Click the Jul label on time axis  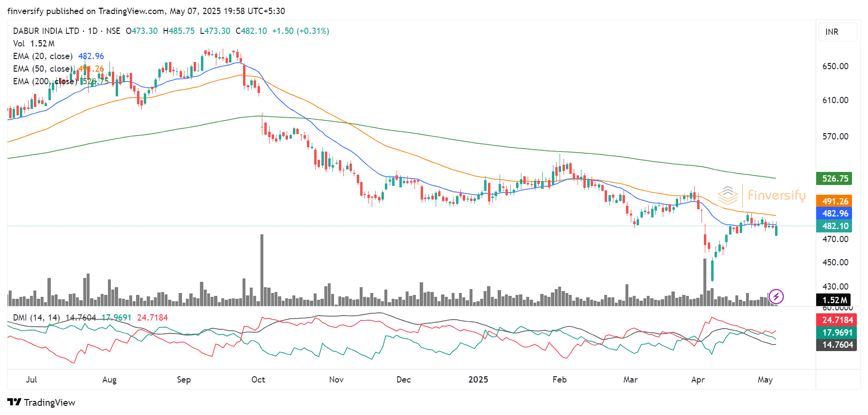pos(31,380)
